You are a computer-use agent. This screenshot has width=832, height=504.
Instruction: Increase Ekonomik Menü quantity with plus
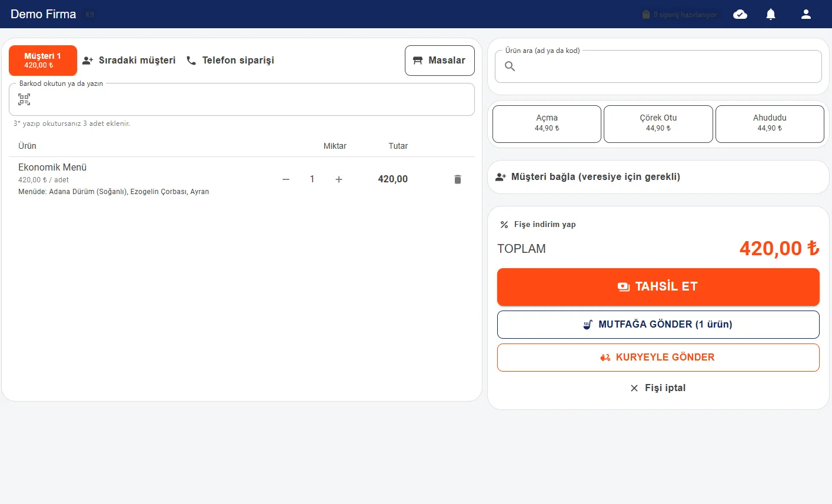339,179
